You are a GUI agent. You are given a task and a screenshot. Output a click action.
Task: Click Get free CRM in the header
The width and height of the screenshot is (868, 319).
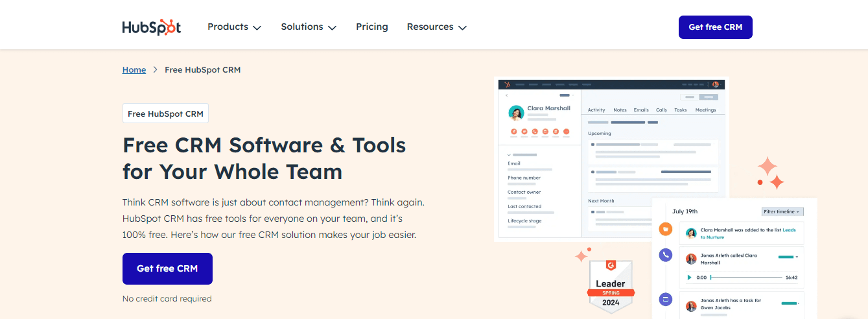point(716,27)
